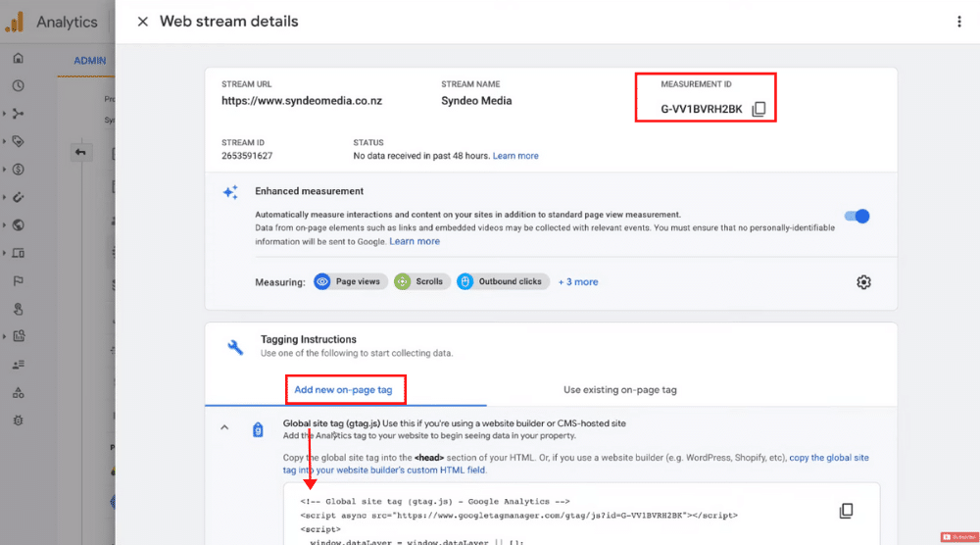Open the Monetization dollar icon in sidebar
The width and height of the screenshot is (980, 545).
[18, 170]
